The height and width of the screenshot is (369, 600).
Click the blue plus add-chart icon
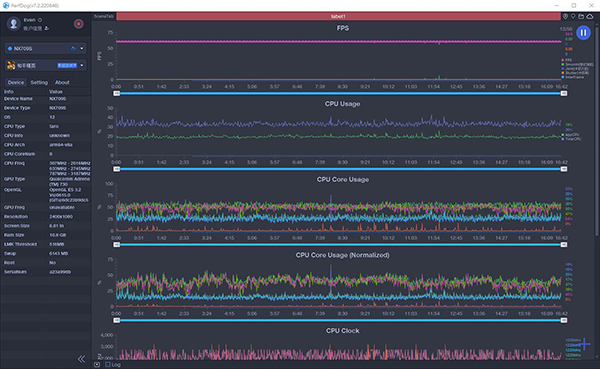(x=584, y=344)
